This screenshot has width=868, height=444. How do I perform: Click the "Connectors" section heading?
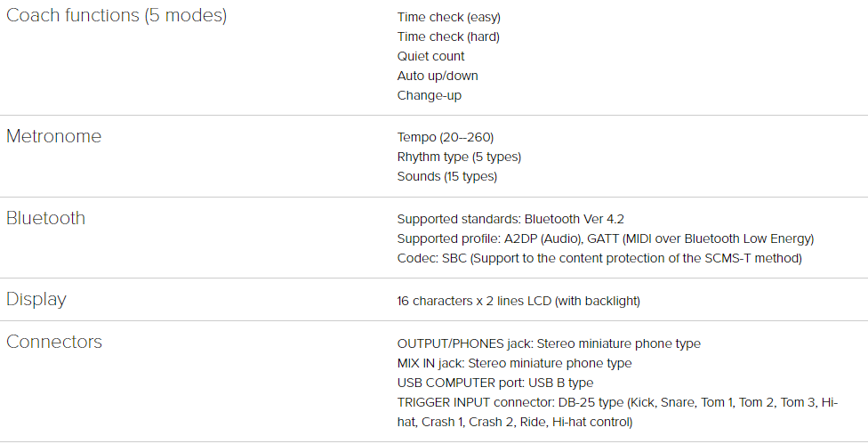(x=54, y=342)
